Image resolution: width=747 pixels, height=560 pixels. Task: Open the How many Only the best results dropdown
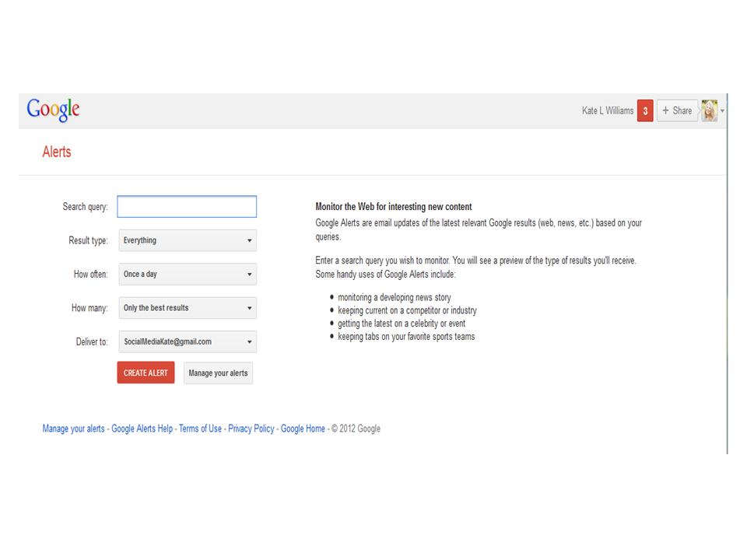pyautogui.click(x=188, y=308)
